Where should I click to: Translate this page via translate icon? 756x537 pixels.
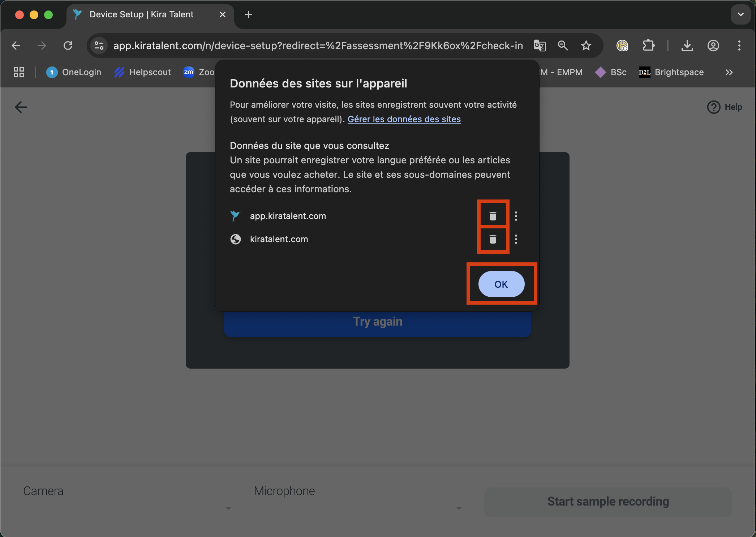coord(540,46)
